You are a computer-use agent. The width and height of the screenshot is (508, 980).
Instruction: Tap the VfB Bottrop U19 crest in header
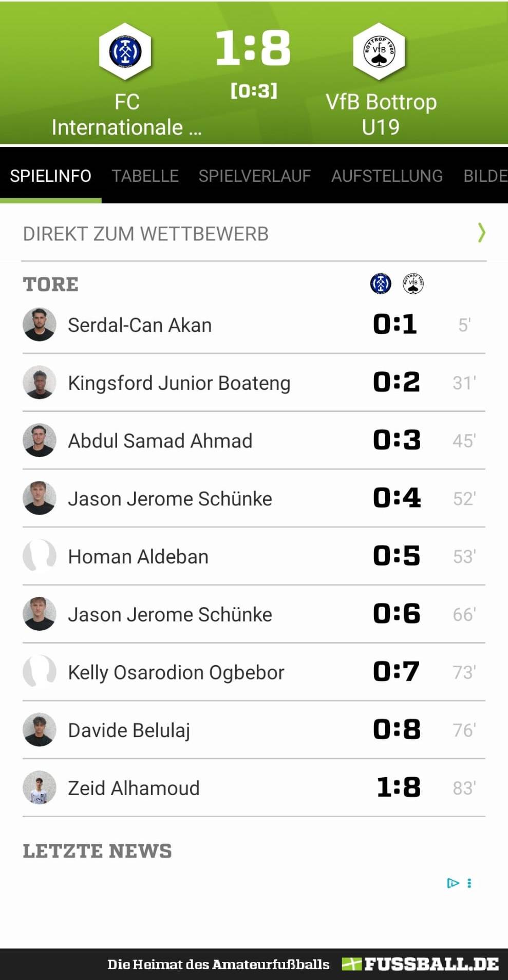[x=379, y=51]
